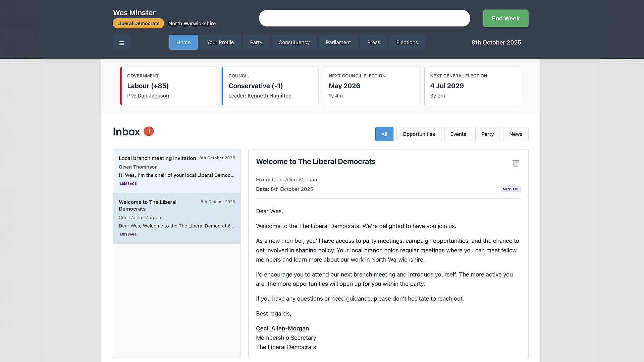Select the All inbox filter
This screenshot has height=362, width=644.
384,134
